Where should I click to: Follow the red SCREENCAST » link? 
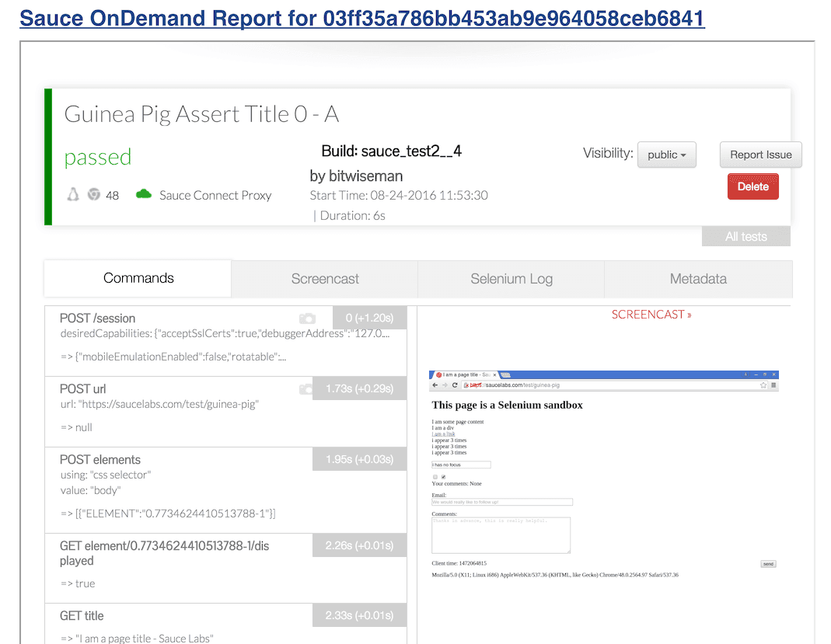point(651,315)
